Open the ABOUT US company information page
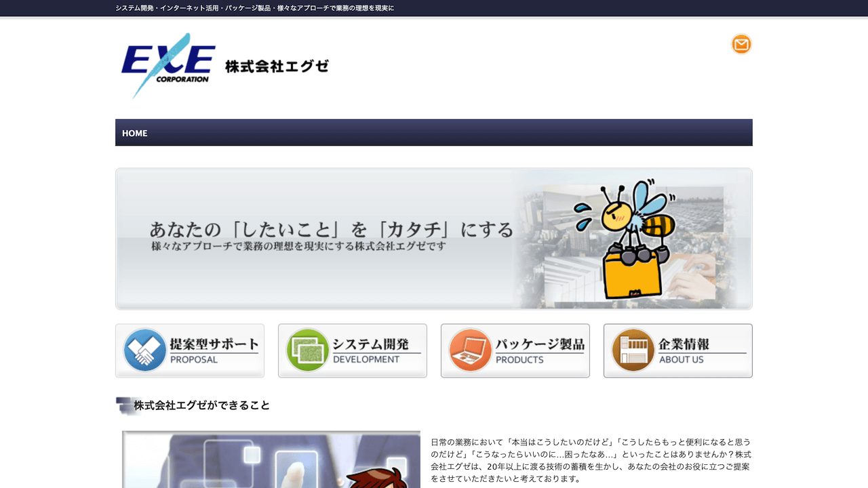Viewport: 868px width, 488px height. (678, 351)
